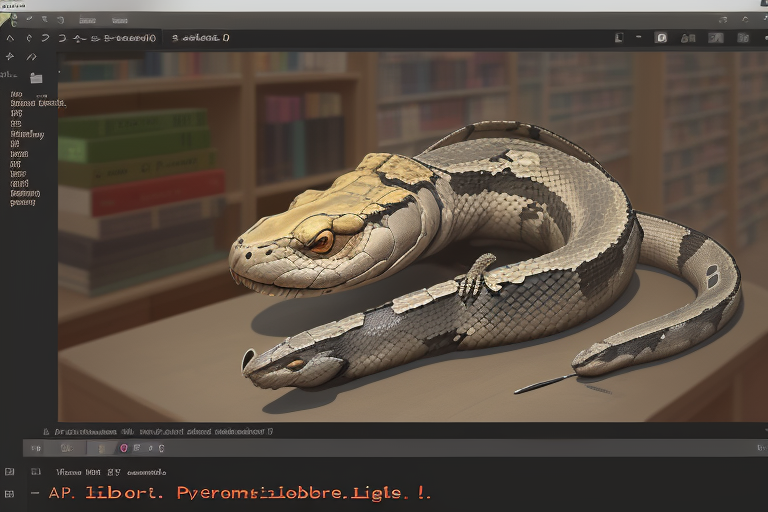The image size is (768, 512).
Task: Open the "3 solest D" toolbar dropdown
Action: pos(200,38)
